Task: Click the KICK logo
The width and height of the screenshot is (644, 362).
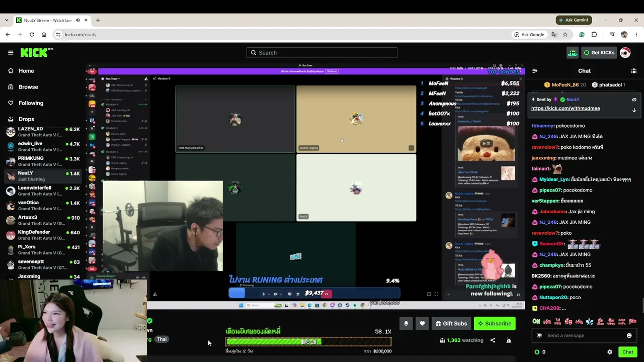Action: (x=36, y=52)
